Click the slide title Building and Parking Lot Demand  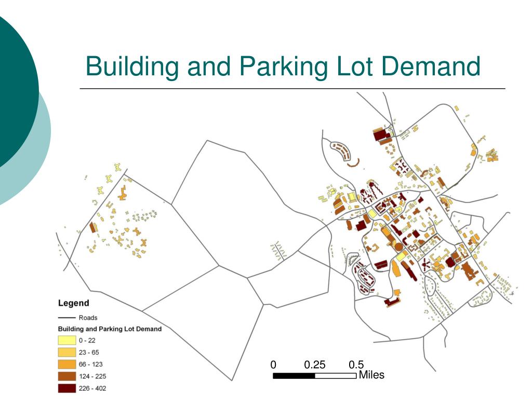[283, 66]
